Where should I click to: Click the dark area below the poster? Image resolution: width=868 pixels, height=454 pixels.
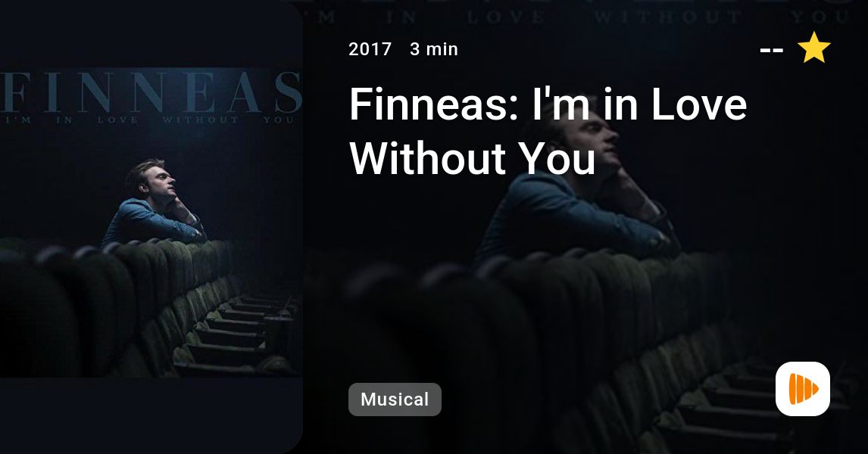coord(151,415)
